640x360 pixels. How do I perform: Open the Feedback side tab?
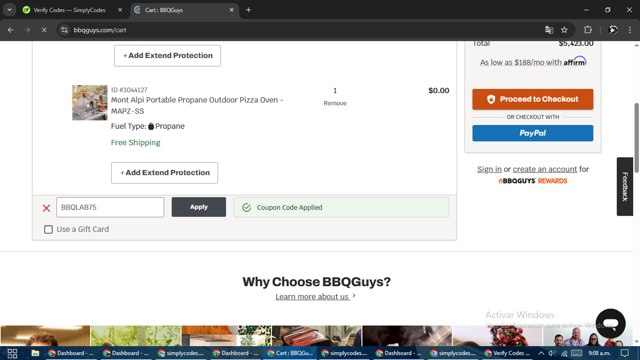[625, 187]
